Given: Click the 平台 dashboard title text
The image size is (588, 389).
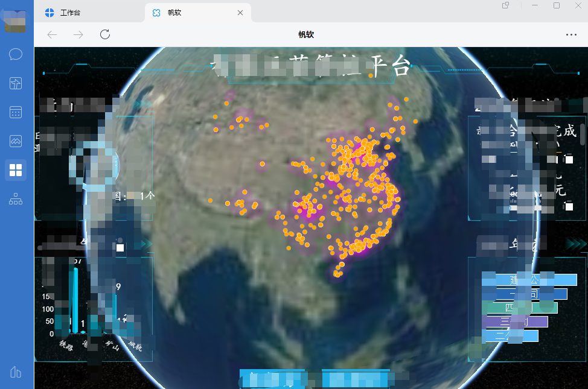Looking at the screenshot, I should 391,66.
